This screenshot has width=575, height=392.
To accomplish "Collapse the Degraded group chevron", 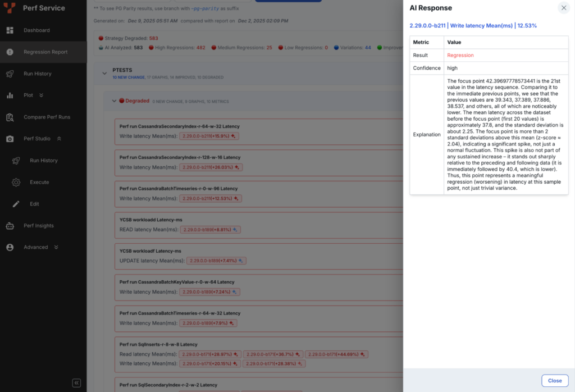I will (115, 101).
